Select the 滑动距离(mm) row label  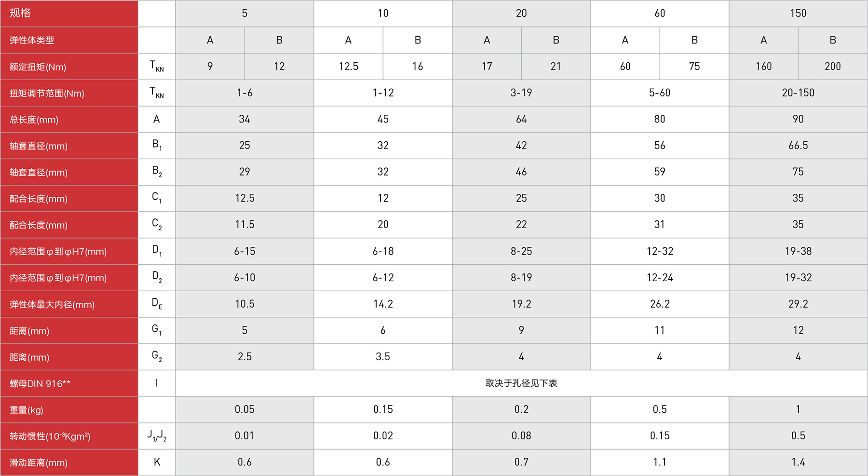pyautogui.click(x=69, y=462)
